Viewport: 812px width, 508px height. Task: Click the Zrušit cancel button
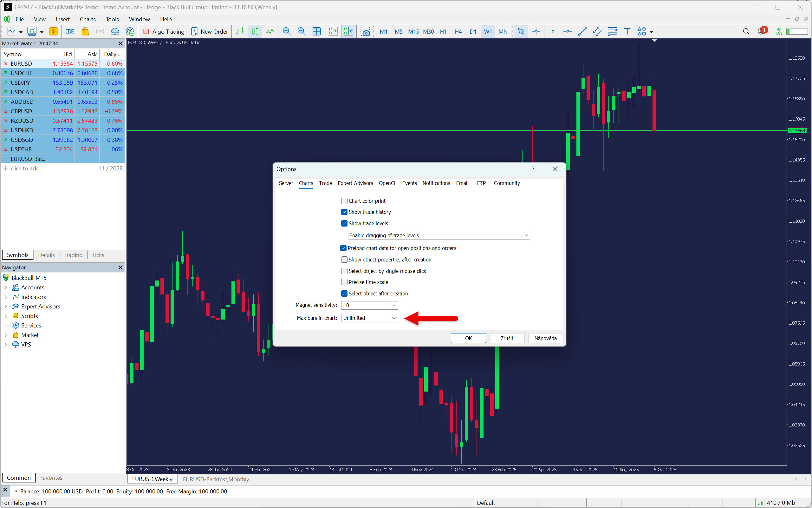[507, 338]
